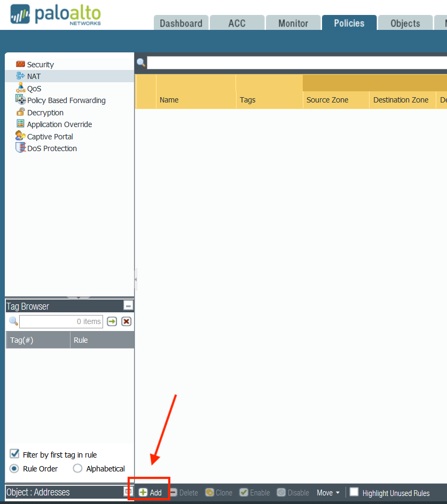Click the green arrow in Tag Browser
Viewport: 447px width, 504px height.
(x=112, y=321)
